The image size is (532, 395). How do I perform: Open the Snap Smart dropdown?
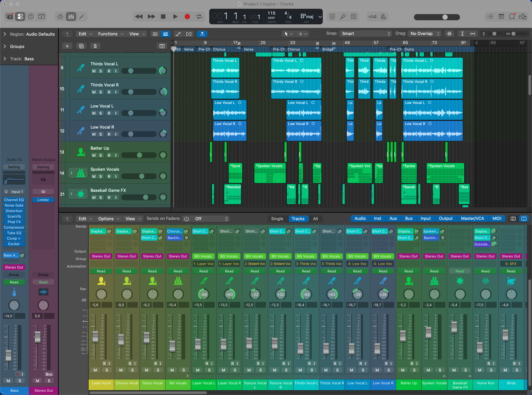365,34
